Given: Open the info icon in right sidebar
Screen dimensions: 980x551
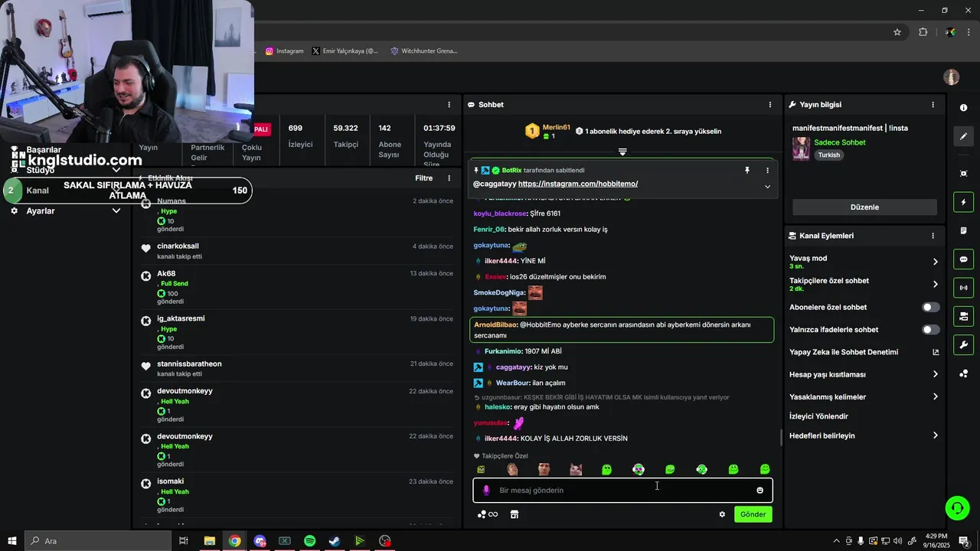Looking at the screenshot, I should coord(963,108).
